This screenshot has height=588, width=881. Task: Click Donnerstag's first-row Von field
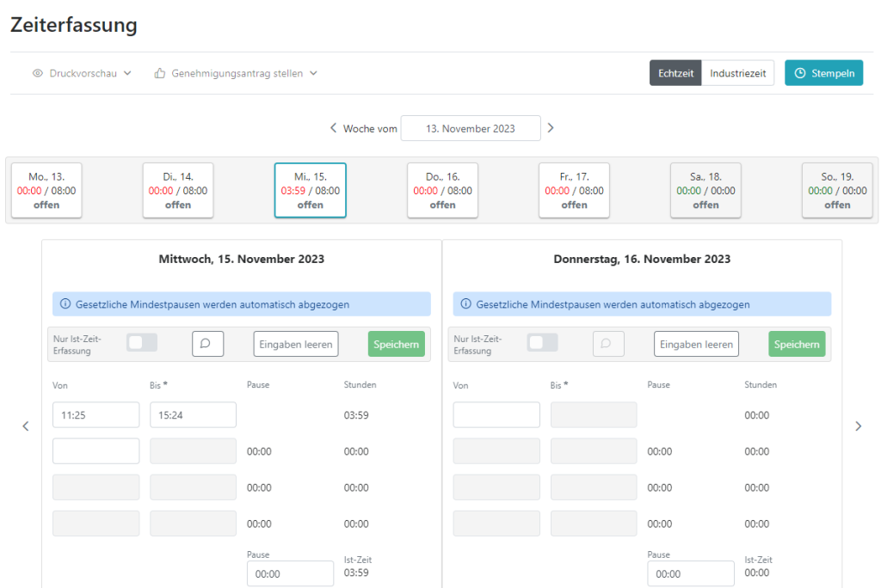click(496, 415)
